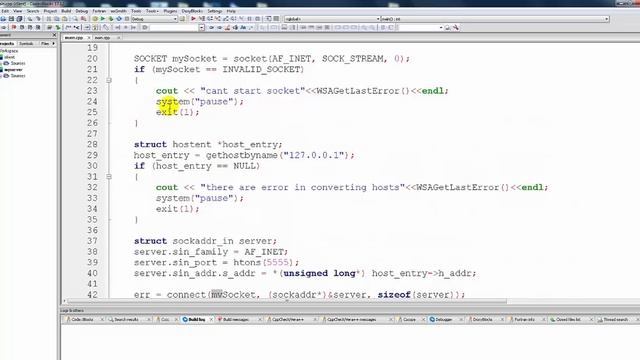Switch to the second main.cpp editor tab

102,38
